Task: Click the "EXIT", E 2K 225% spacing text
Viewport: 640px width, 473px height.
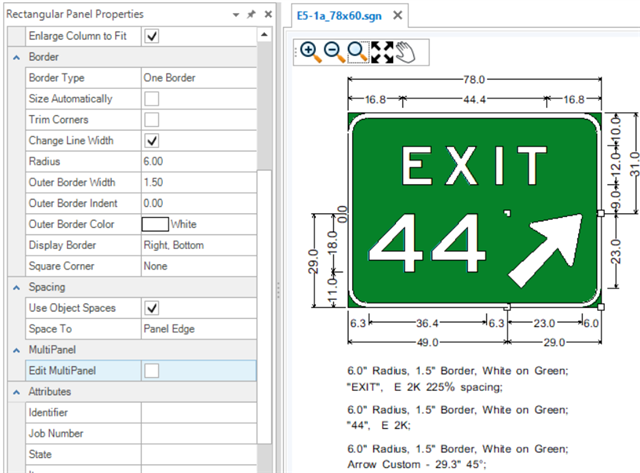Action: pyautogui.click(x=424, y=387)
